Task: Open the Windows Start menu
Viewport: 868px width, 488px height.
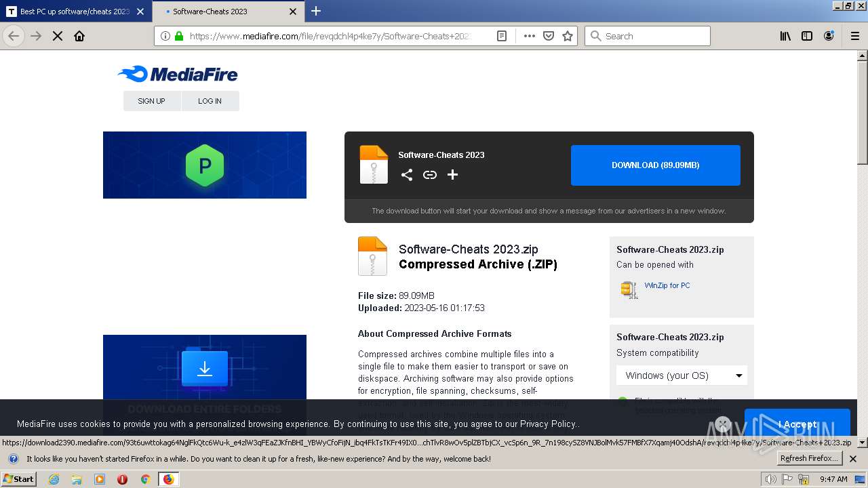Action: pyautogui.click(x=18, y=479)
